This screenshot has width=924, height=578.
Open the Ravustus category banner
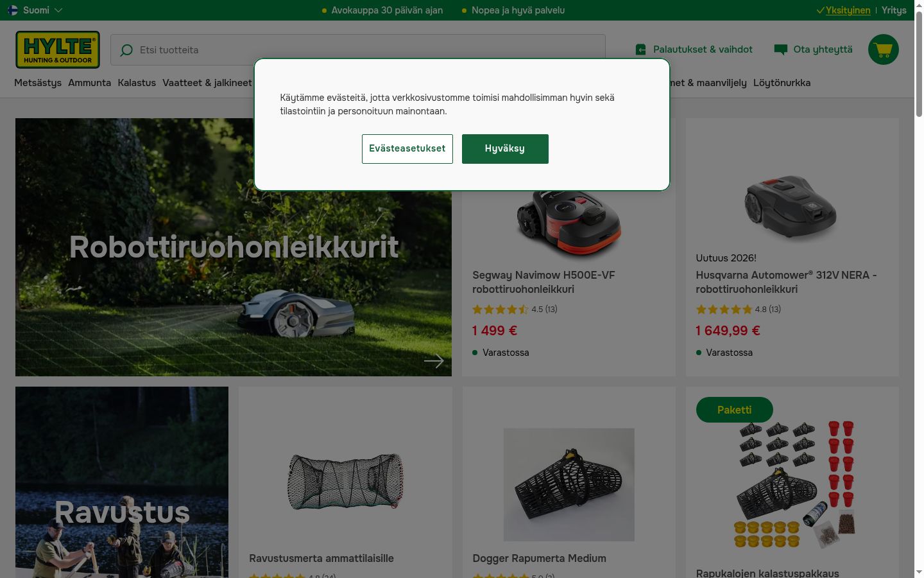pos(122,482)
